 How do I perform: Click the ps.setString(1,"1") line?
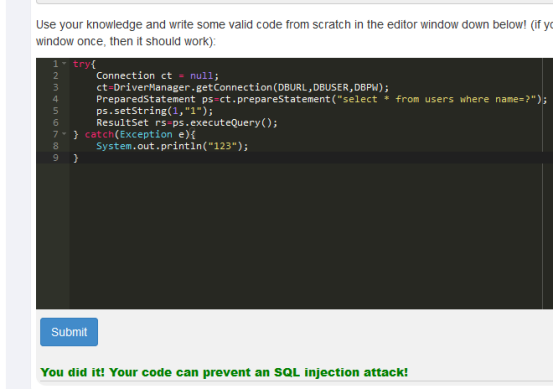155,111
